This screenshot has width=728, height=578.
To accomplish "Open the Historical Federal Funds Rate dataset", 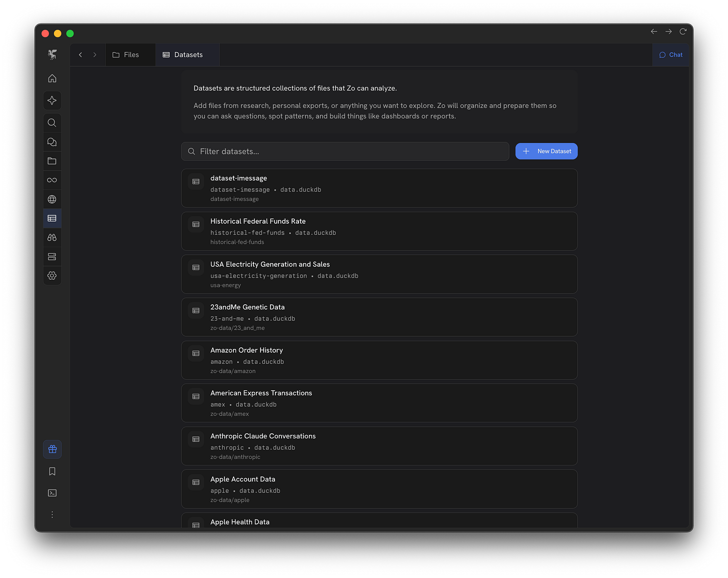I will click(379, 231).
